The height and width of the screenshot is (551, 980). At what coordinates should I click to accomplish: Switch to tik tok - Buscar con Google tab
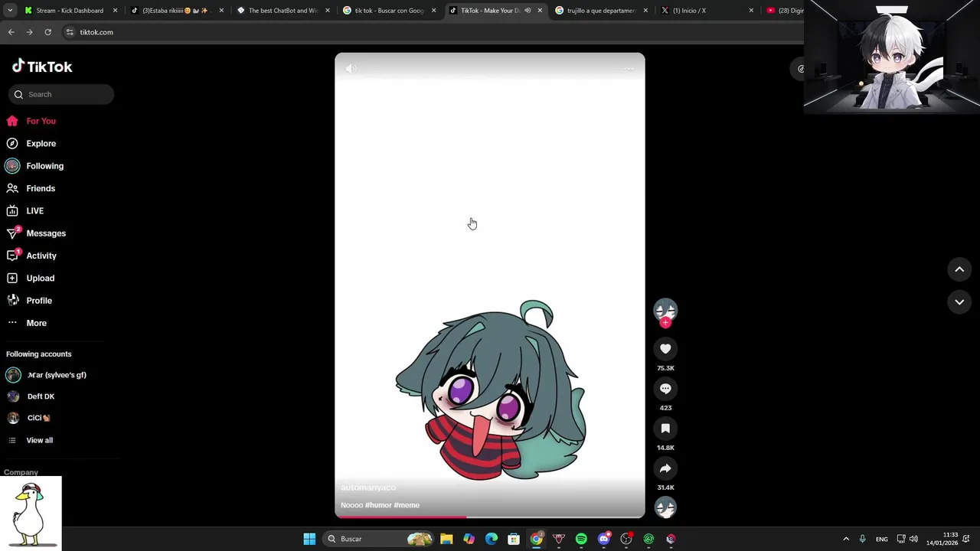(x=388, y=11)
